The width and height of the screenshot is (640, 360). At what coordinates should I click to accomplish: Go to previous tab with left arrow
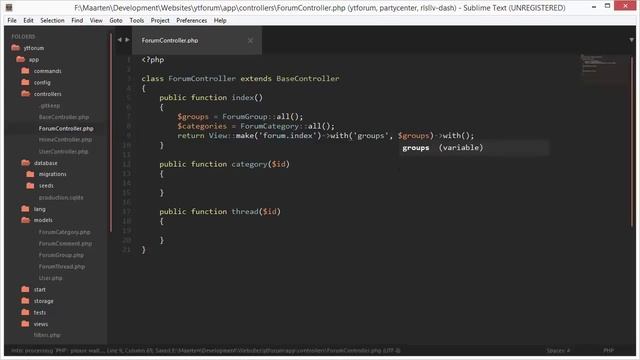pyautogui.click(x=119, y=40)
